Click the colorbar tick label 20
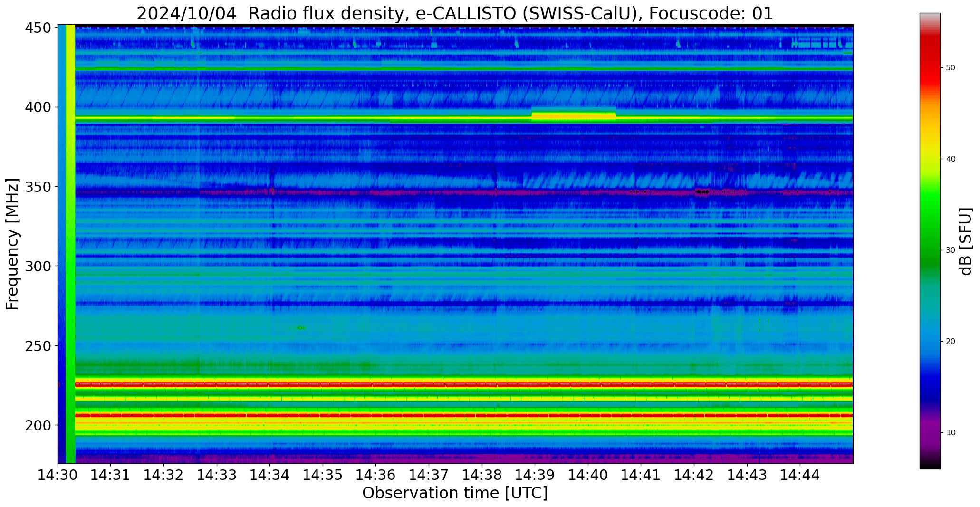980x507 pixels. pyautogui.click(x=951, y=342)
